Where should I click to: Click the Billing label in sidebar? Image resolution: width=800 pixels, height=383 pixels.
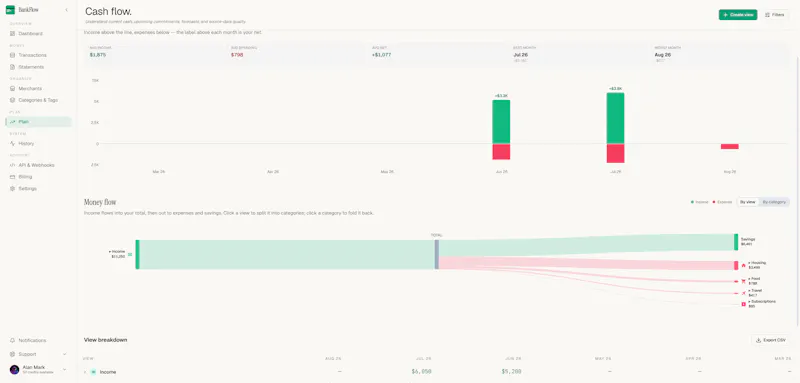(26, 176)
